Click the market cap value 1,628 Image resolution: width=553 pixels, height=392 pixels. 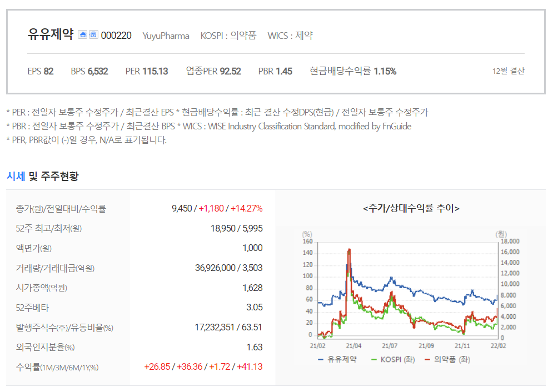tap(252, 288)
